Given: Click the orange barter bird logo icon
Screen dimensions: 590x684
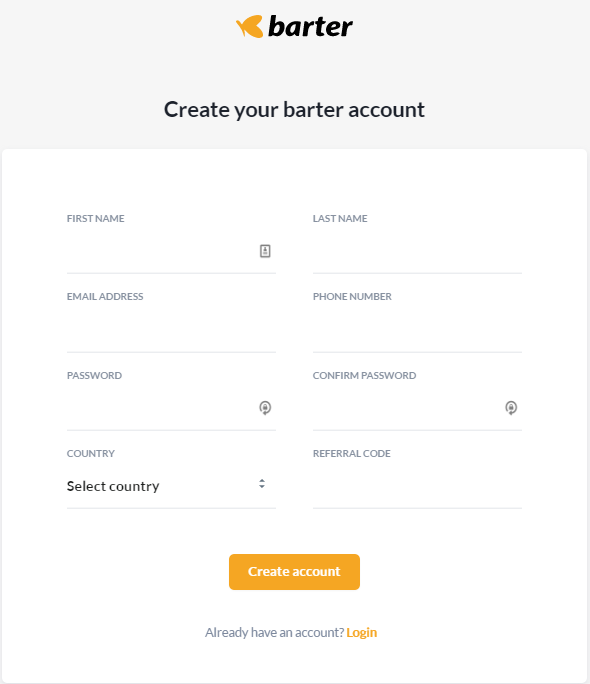Looking at the screenshot, I should point(250,26).
